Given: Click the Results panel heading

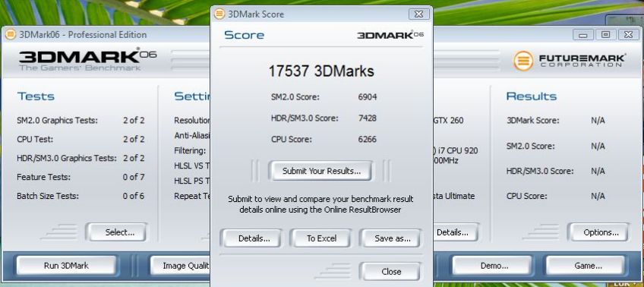Looking at the screenshot, I should click(x=532, y=96).
